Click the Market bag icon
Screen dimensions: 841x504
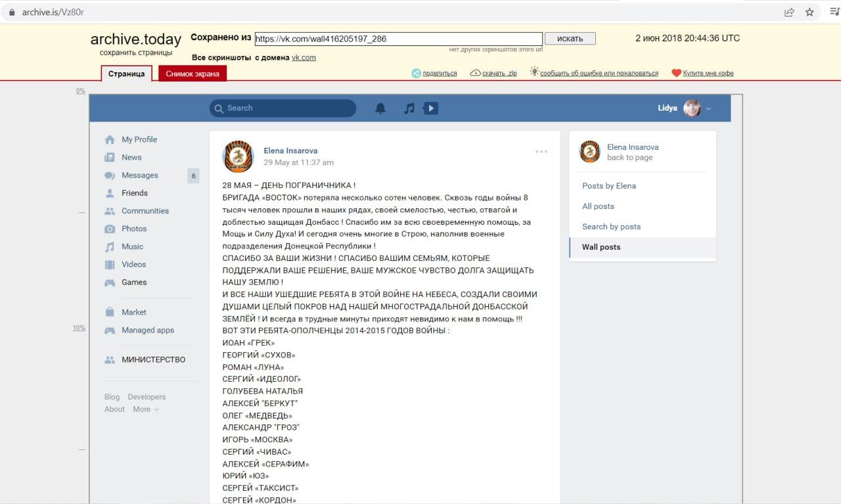coord(110,312)
